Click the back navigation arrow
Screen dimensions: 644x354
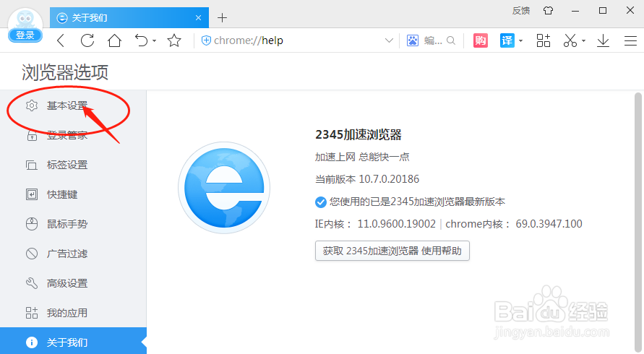(x=61, y=40)
